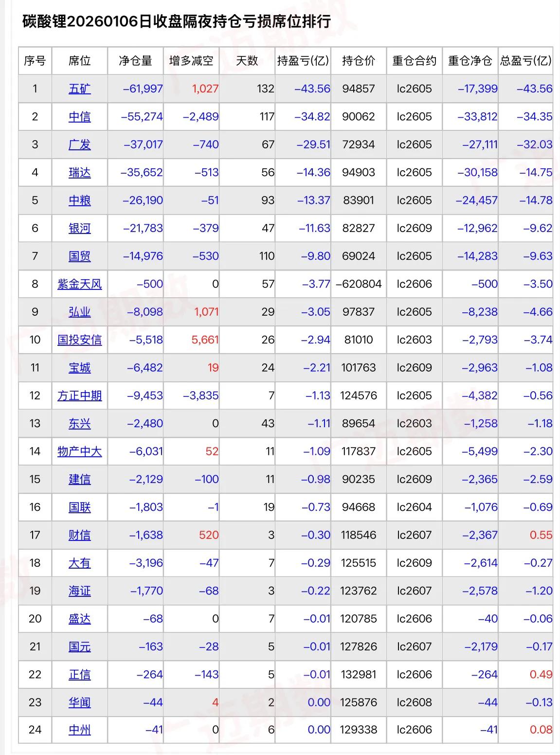The width and height of the screenshot is (560, 755).
Task: Click the 持盈亏(亿) column header
Action: 303,61
